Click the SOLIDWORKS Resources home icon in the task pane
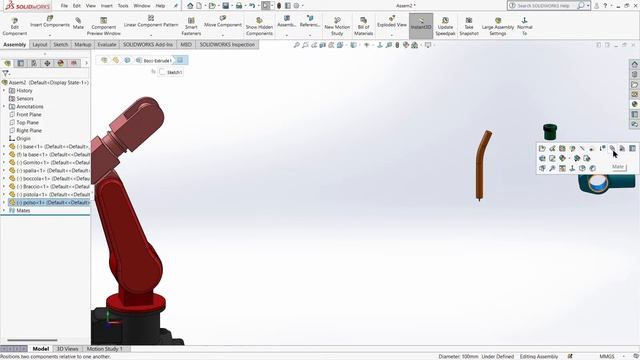640x360 pixels. tap(634, 64)
